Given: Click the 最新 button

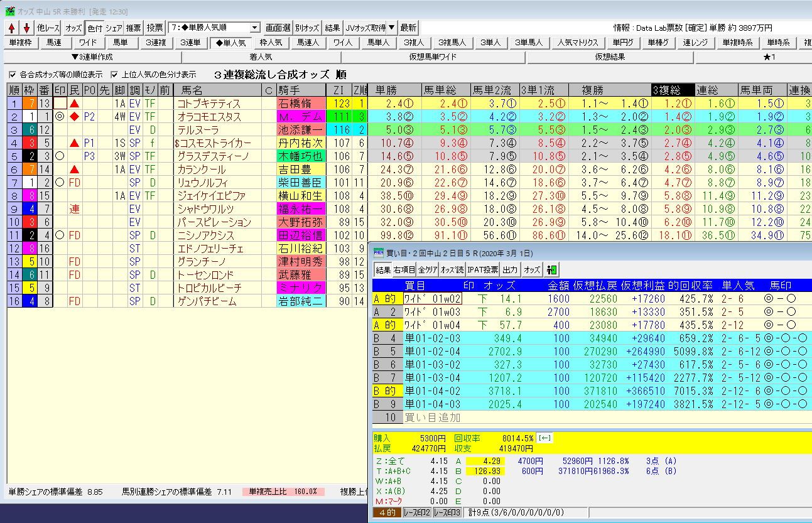Looking at the screenshot, I should pyautogui.click(x=408, y=28).
